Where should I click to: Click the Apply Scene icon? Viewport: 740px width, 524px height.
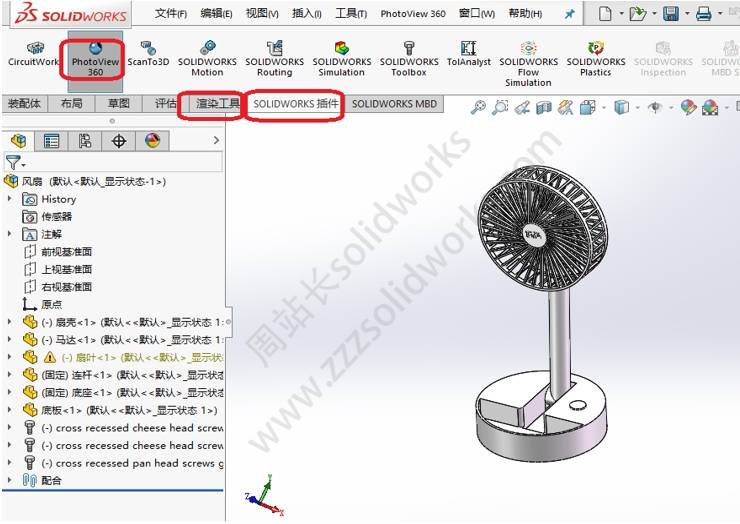pyautogui.click(x=710, y=108)
